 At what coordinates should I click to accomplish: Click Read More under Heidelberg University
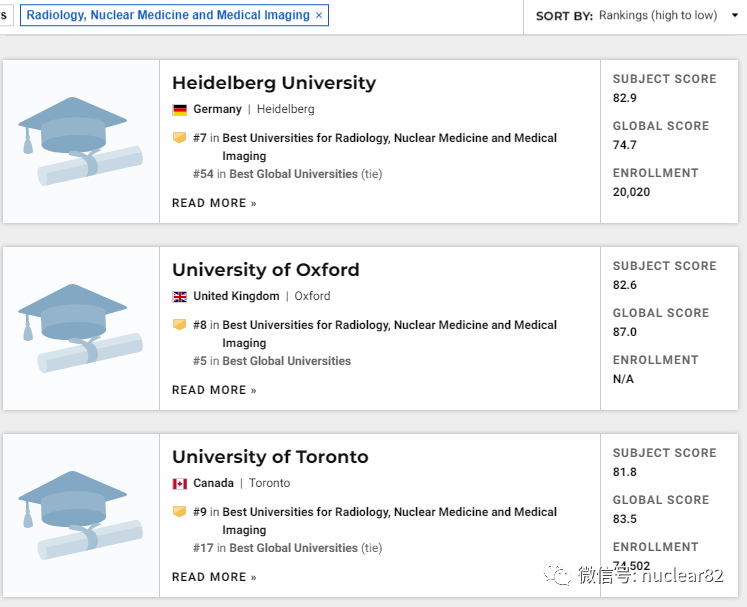(x=214, y=203)
